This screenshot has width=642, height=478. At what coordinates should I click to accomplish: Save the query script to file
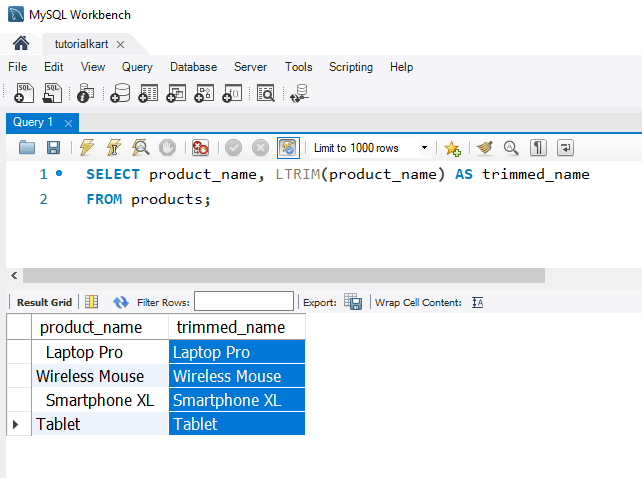(x=53, y=147)
